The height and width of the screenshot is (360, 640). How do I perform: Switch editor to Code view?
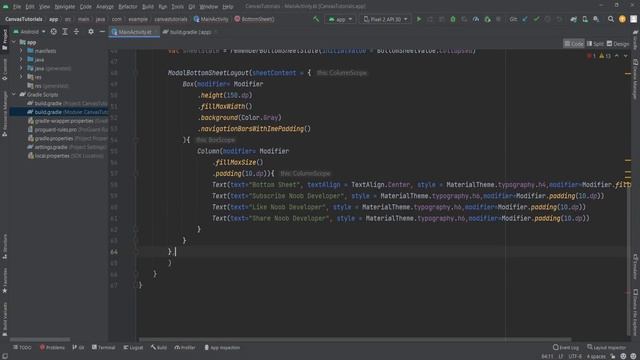pyautogui.click(x=573, y=44)
